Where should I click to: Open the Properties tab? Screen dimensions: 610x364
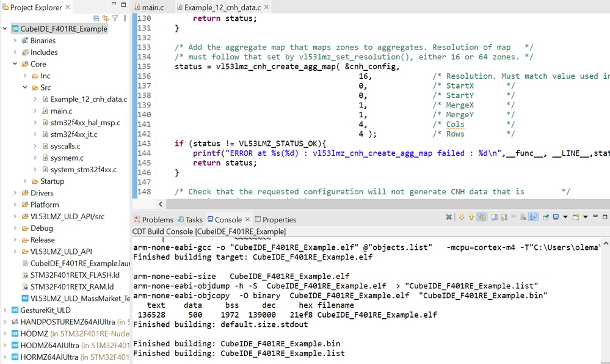[275, 220]
